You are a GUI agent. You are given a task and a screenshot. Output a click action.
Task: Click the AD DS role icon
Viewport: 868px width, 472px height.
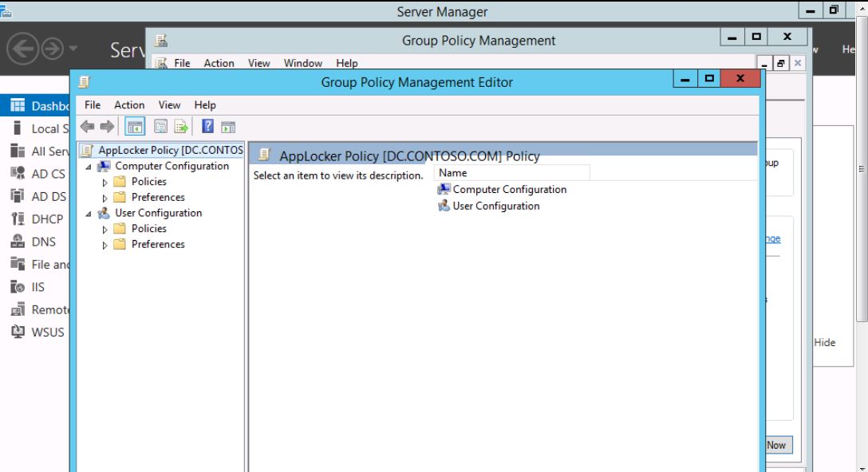click(x=18, y=196)
